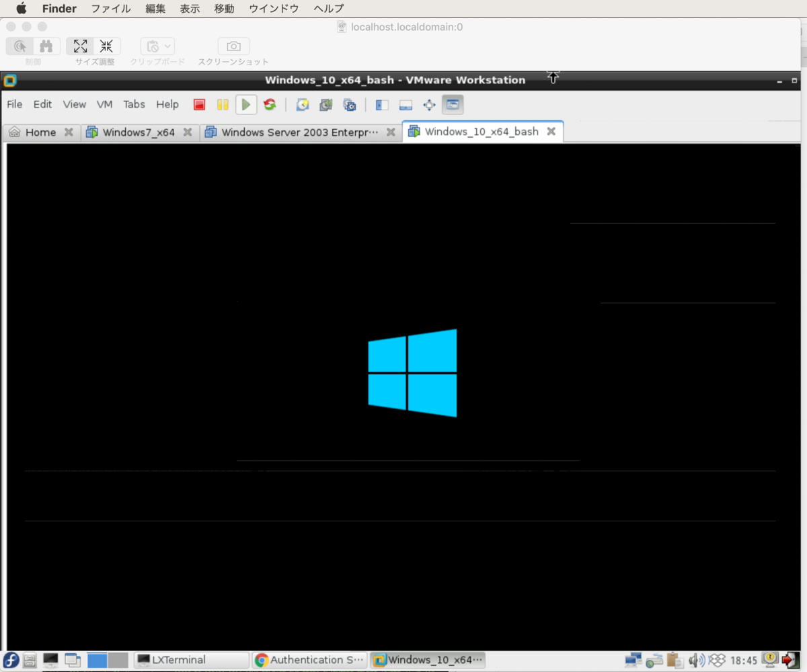Click the clipboard manager tray icon
Image resolution: width=807 pixels, height=672 pixels.
(676, 660)
